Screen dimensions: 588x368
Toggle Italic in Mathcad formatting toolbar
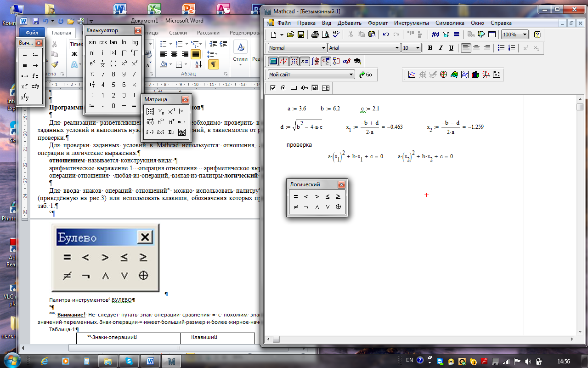point(441,48)
